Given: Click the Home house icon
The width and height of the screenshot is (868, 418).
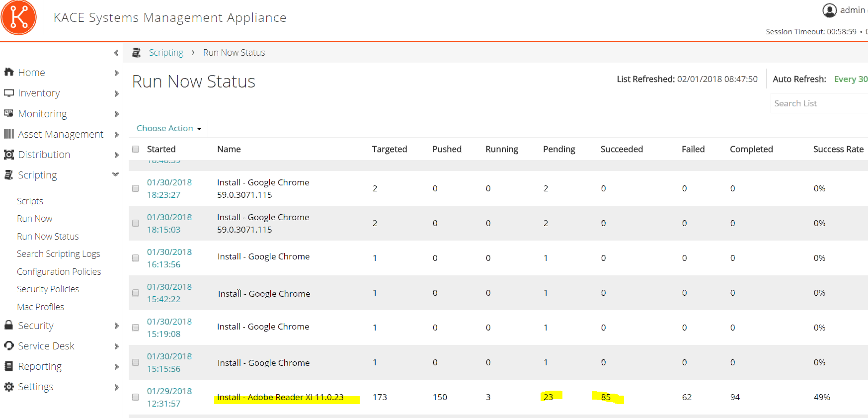Looking at the screenshot, I should tap(8, 72).
